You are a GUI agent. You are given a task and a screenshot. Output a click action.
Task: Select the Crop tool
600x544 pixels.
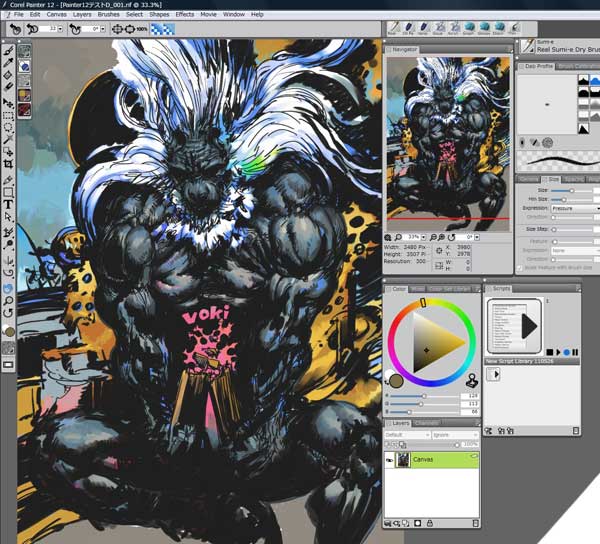click(8, 164)
